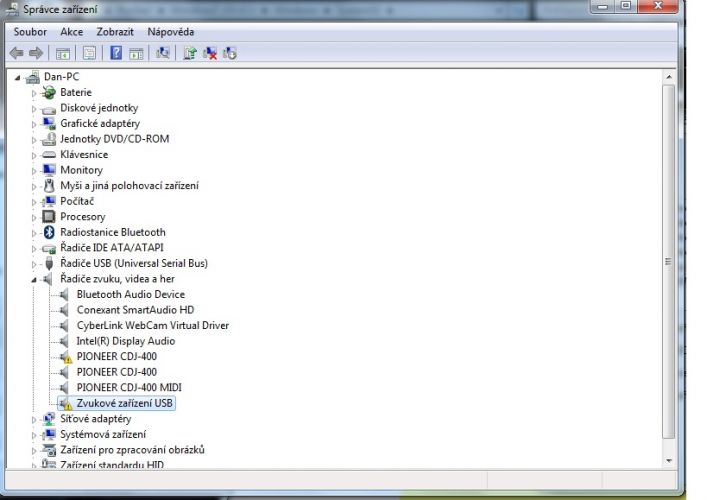
Task: Click the Klávesnice keyboard icon
Action: (49, 155)
